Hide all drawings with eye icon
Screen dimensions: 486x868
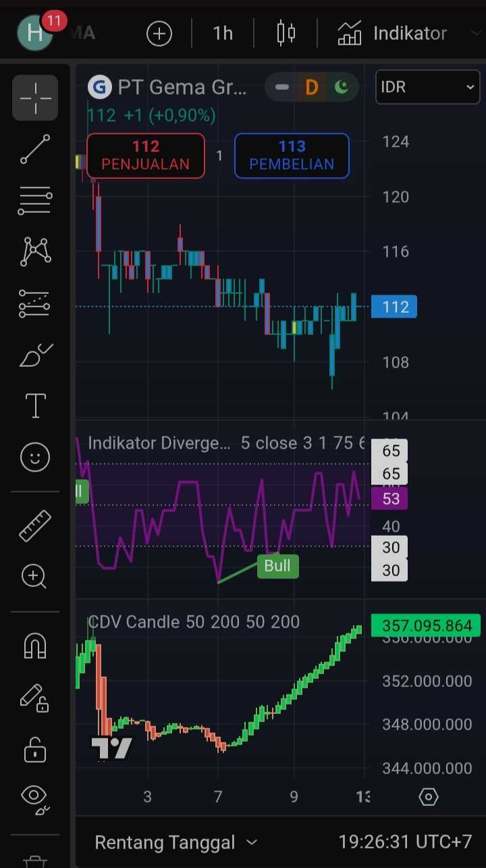35,797
